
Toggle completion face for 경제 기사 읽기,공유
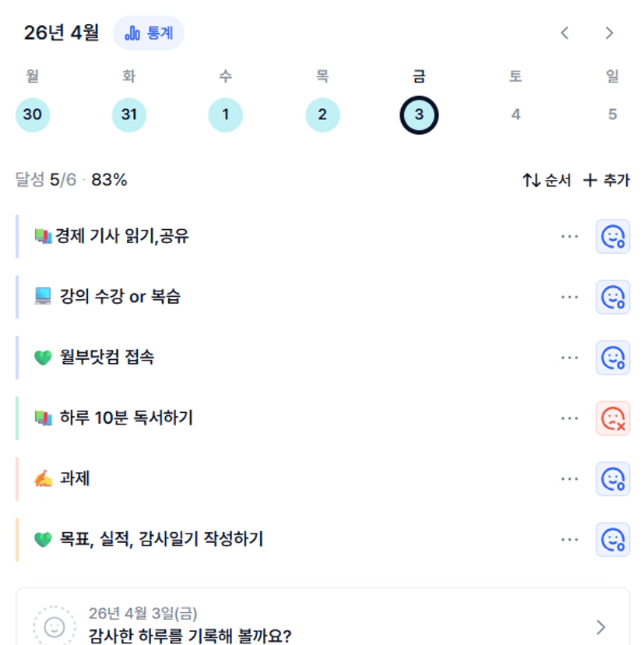click(613, 236)
